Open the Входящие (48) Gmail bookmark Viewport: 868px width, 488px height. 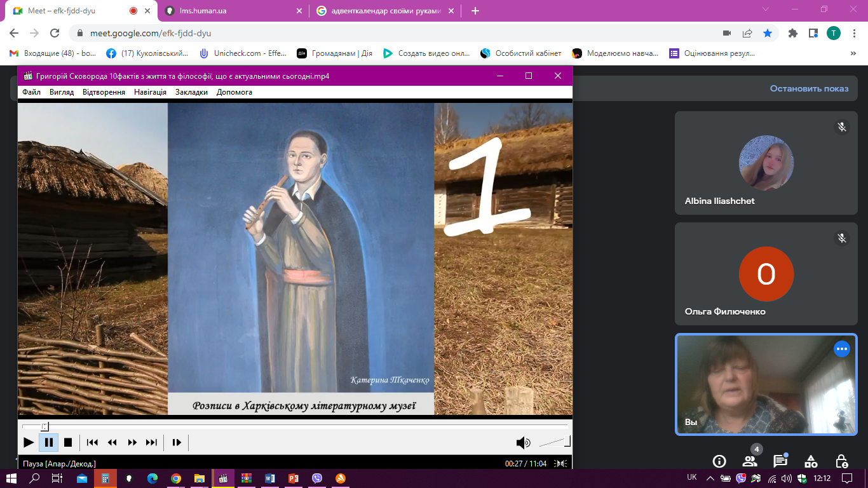pyautogui.click(x=53, y=53)
